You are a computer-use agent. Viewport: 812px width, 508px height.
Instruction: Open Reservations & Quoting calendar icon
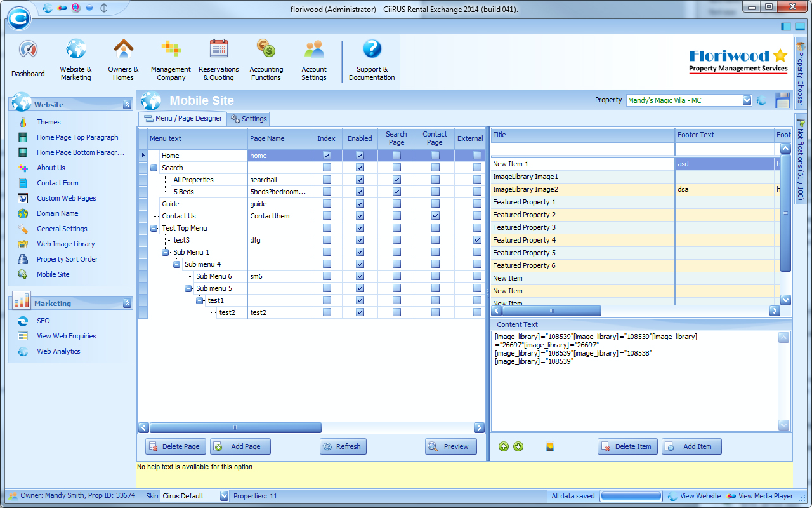coord(219,50)
